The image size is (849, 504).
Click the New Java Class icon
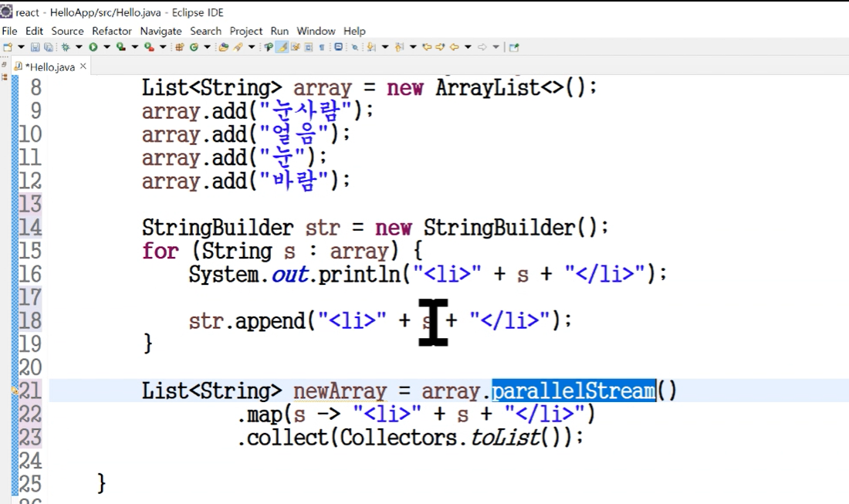pyautogui.click(x=194, y=47)
